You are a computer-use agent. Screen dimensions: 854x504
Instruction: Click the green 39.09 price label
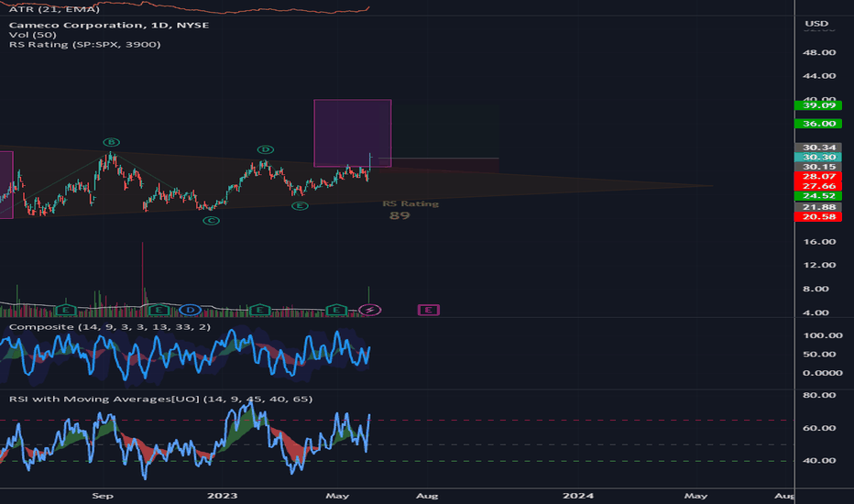818,105
